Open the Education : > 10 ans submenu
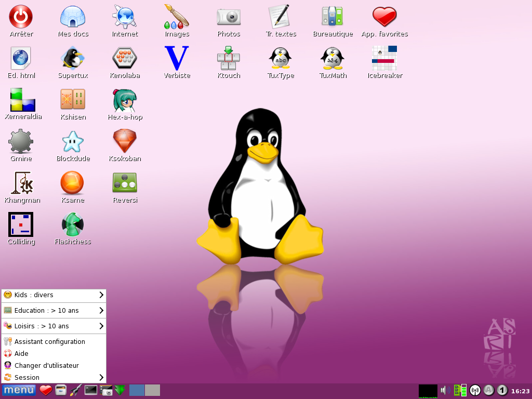Image resolution: width=532 pixels, height=399 pixels. 54,311
